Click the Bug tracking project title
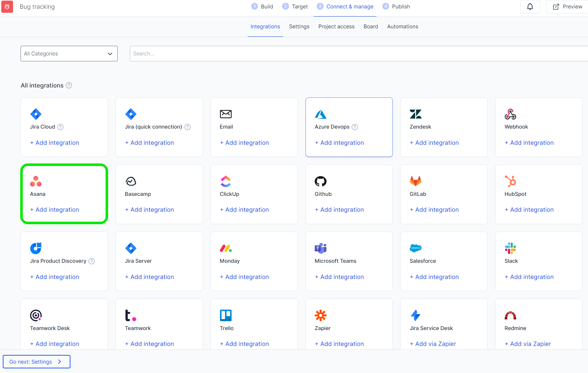This screenshot has width=588, height=373. 37,7
